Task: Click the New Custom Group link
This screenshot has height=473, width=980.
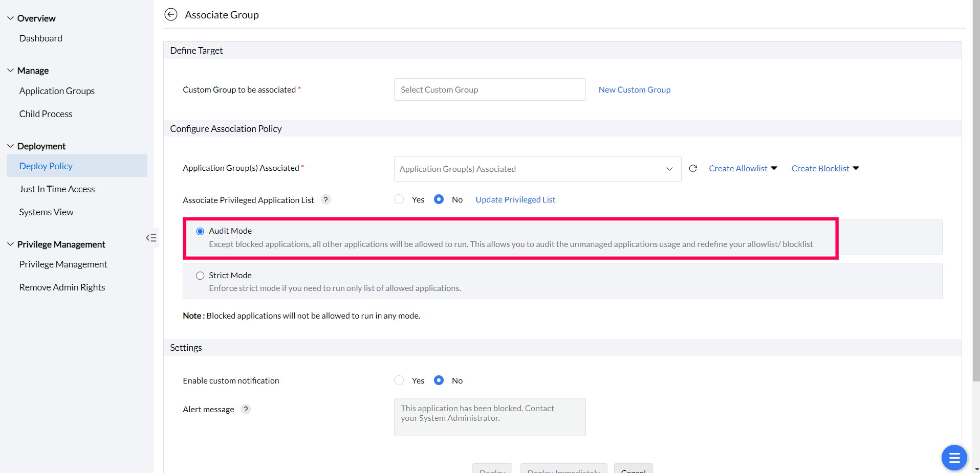Action: (x=634, y=90)
